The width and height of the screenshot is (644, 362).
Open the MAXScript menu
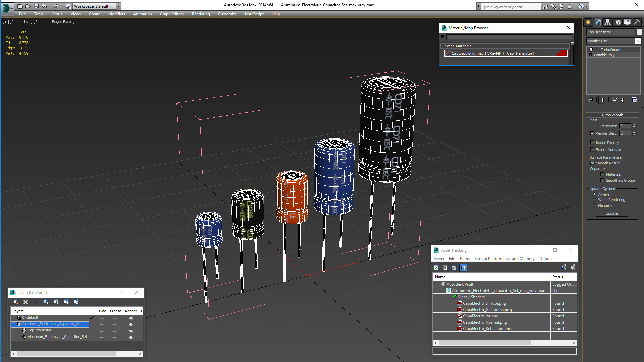(x=254, y=14)
